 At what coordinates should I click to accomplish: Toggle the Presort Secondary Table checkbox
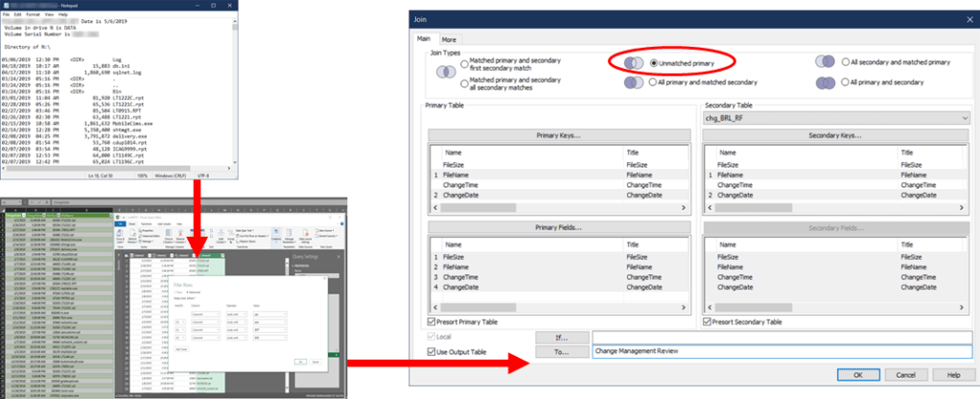coord(707,322)
